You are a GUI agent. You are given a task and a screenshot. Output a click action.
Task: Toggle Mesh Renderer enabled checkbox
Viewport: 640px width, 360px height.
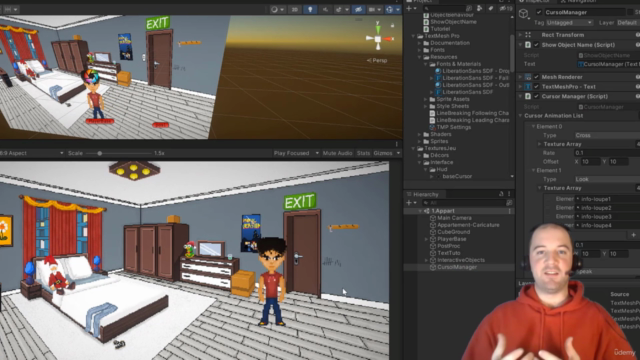click(536, 77)
